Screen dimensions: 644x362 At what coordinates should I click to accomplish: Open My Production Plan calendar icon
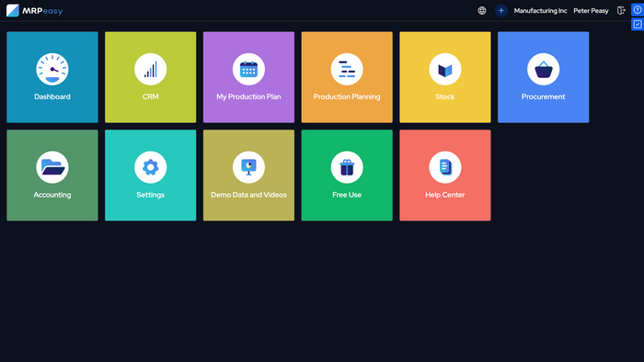pos(248,69)
